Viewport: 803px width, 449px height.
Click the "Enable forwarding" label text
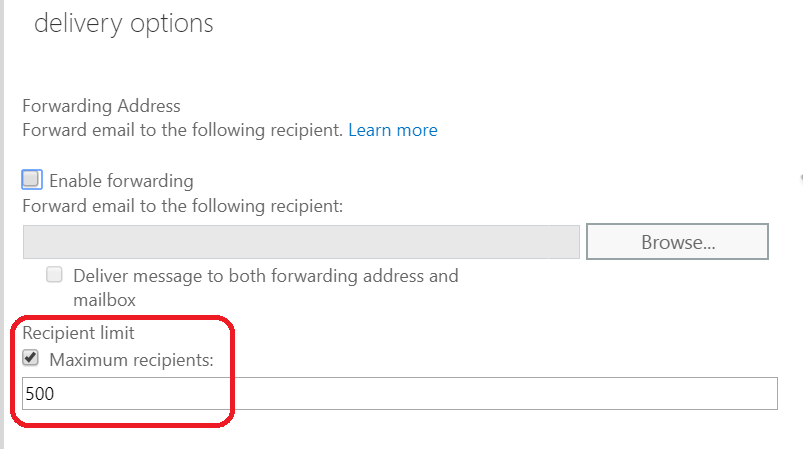pos(121,181)
